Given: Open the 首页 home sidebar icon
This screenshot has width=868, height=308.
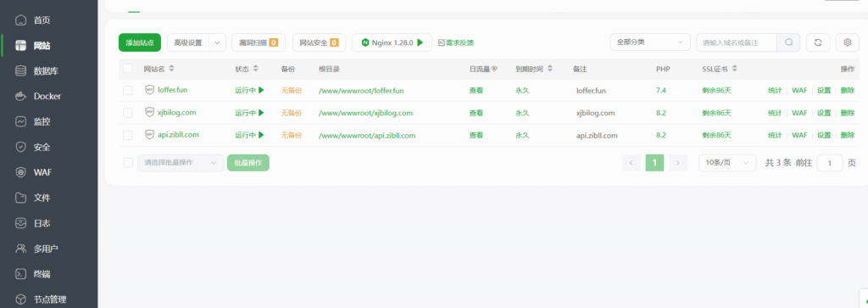Looking at the screenshot, I should pos(21,20).
